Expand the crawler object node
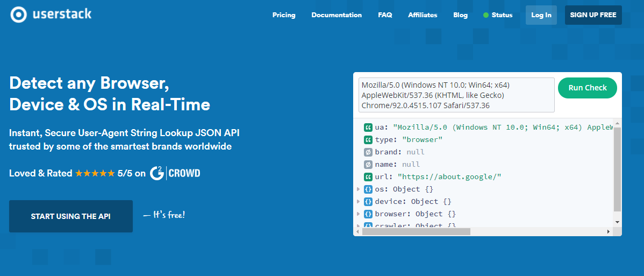 (x=359, y=225)
